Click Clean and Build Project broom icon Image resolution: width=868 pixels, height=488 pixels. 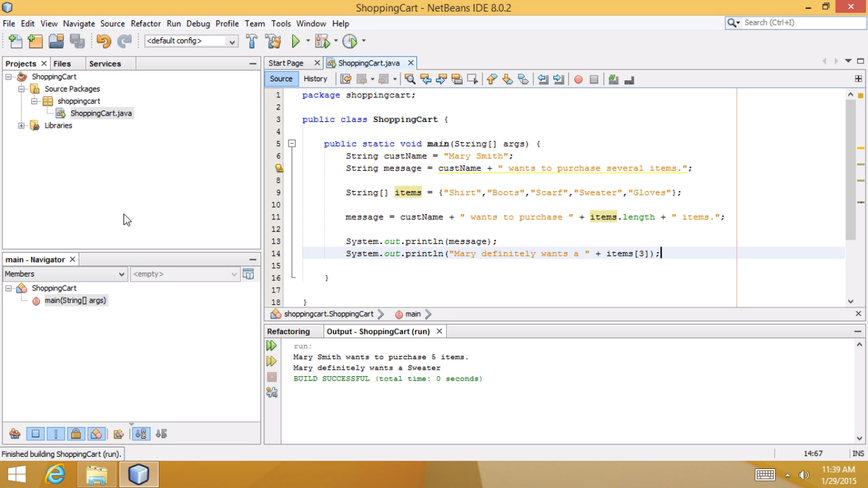coord(274,41)
